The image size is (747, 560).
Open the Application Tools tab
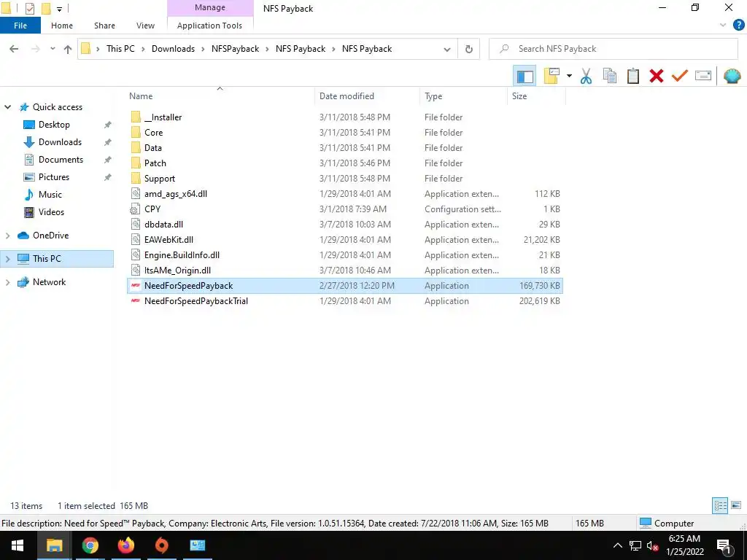tap(209, 26)
